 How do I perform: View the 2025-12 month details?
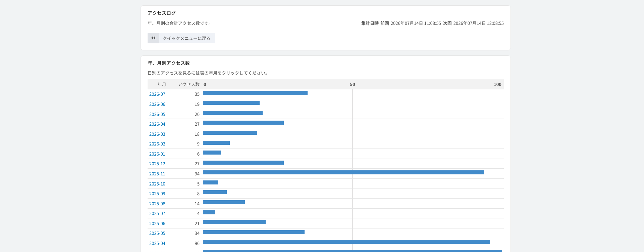coord(157,164)
